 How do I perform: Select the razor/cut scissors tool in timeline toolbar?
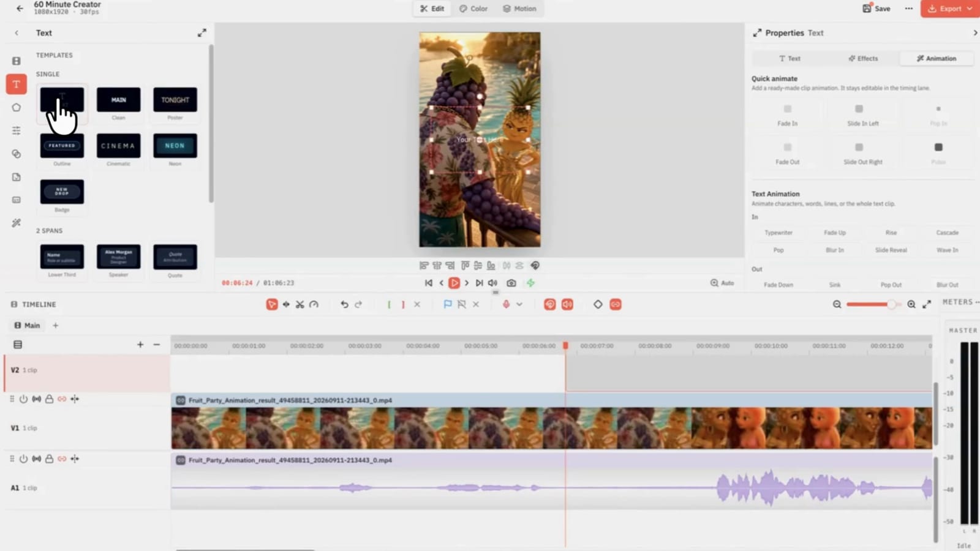pos(300,304)
